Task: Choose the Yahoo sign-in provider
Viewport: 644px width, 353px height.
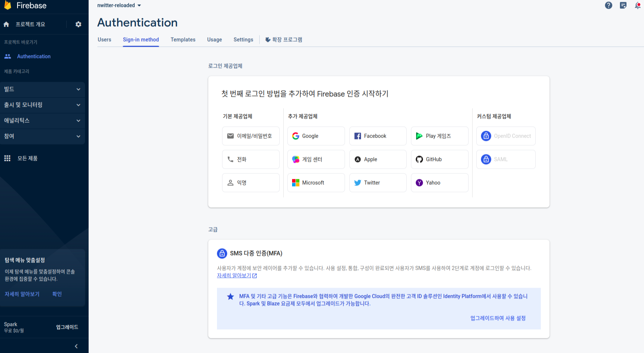Action: 440,183
